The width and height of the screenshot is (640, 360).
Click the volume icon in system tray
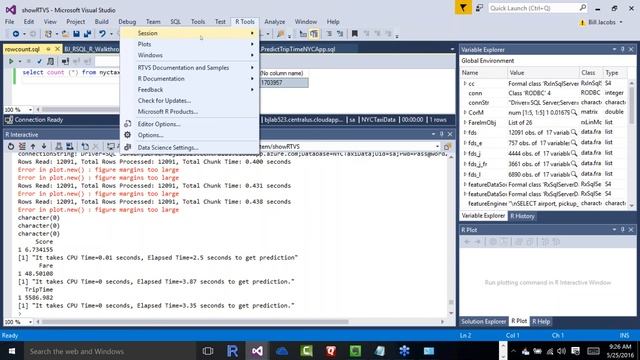[x=562, y=351]
